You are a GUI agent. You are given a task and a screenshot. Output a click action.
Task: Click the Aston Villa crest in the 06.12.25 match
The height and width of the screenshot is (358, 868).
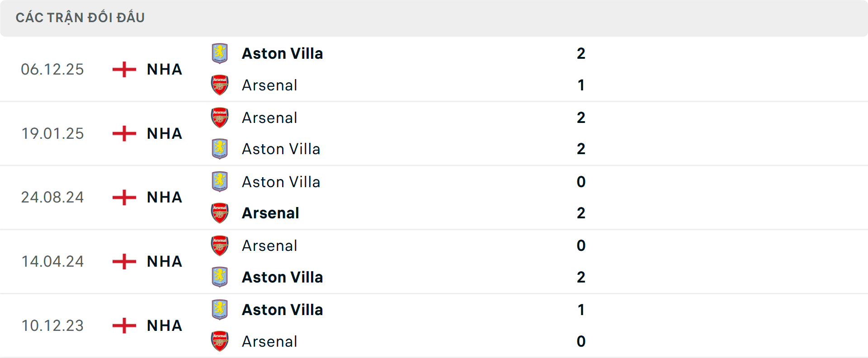(x=220, y=53)
